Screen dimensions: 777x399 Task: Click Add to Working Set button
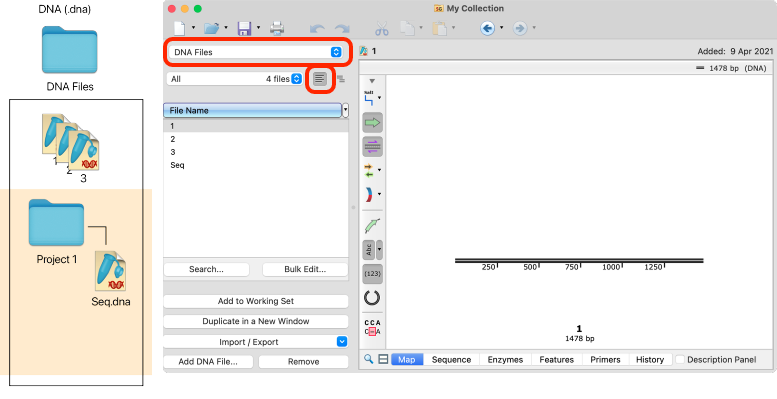(x=256, y=301)
